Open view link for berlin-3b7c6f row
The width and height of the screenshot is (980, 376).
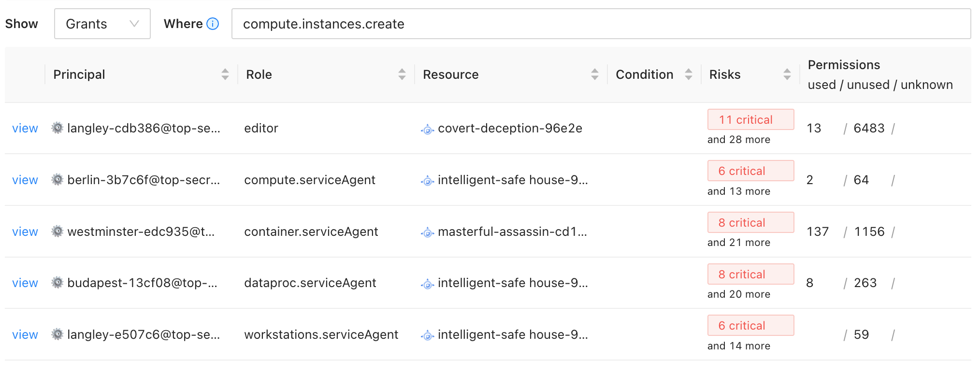pyautogui.click(x=25, y=180)
